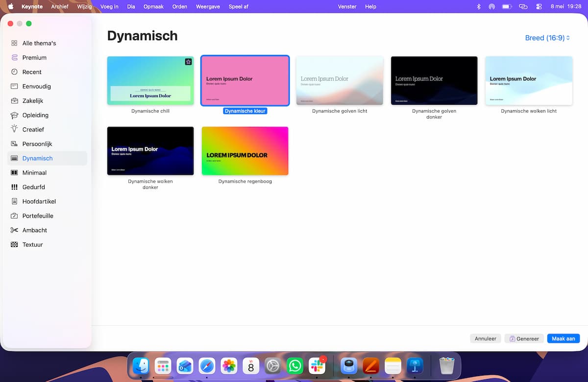Click Bluetooth icon in menu bar

(x=479, y=6)
